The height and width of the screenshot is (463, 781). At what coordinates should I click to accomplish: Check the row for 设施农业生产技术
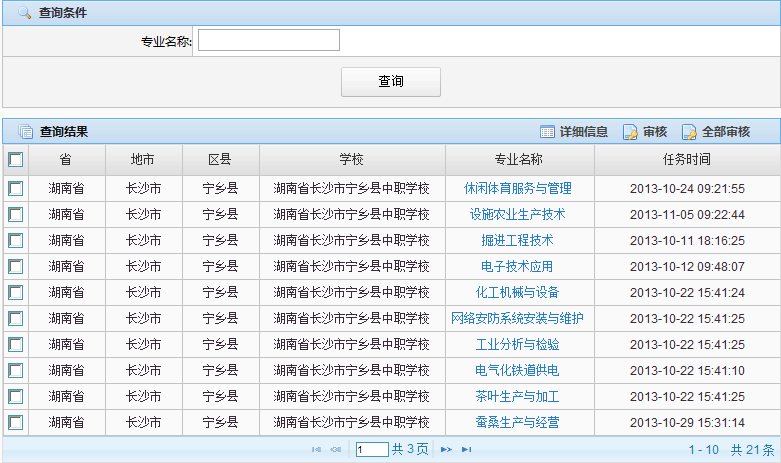[x=15, y=215]
